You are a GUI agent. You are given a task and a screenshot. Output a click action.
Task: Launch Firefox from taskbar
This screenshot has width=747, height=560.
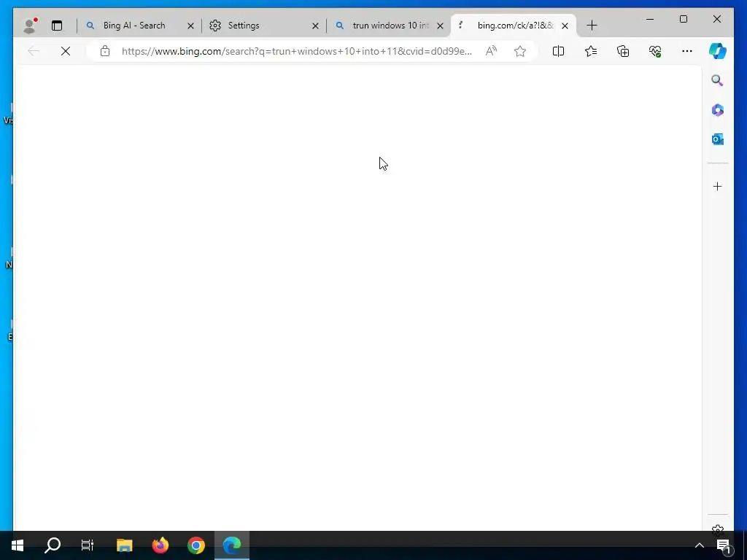pos(160,545)
